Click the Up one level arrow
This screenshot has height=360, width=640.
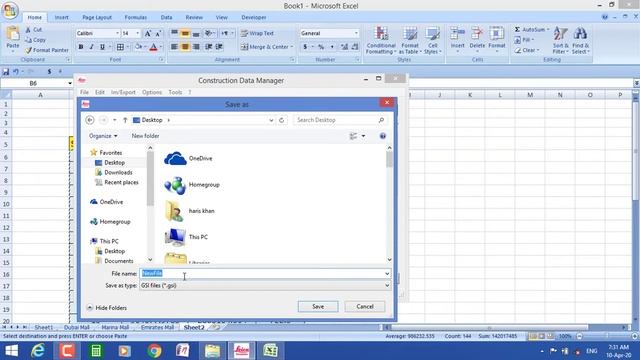[x=125, y=120]
